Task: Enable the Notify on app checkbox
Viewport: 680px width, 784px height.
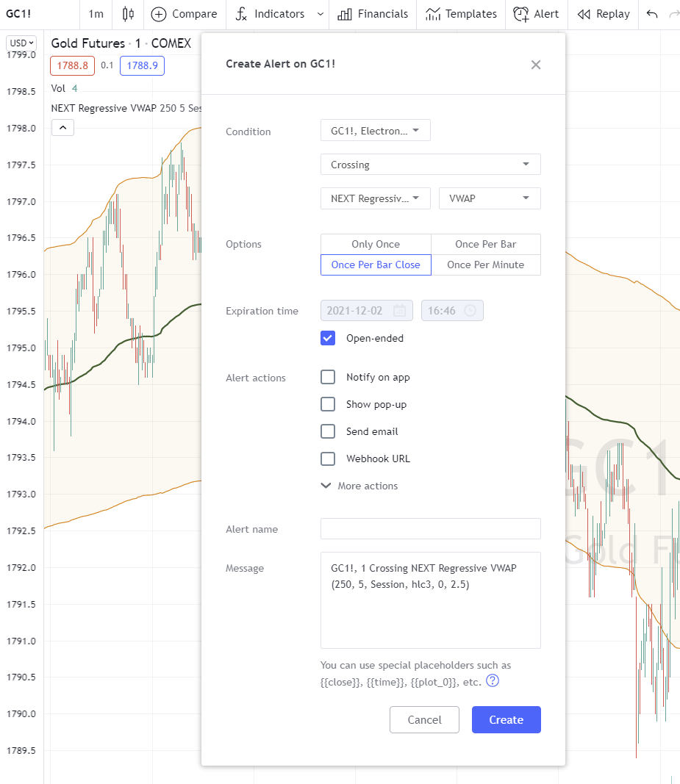Action: (x=328, y=377)
